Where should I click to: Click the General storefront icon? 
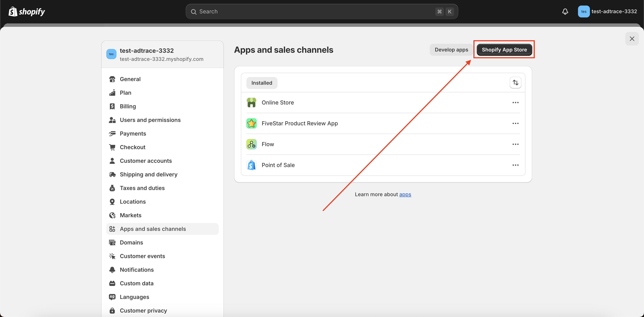click(x=112, y=79)
